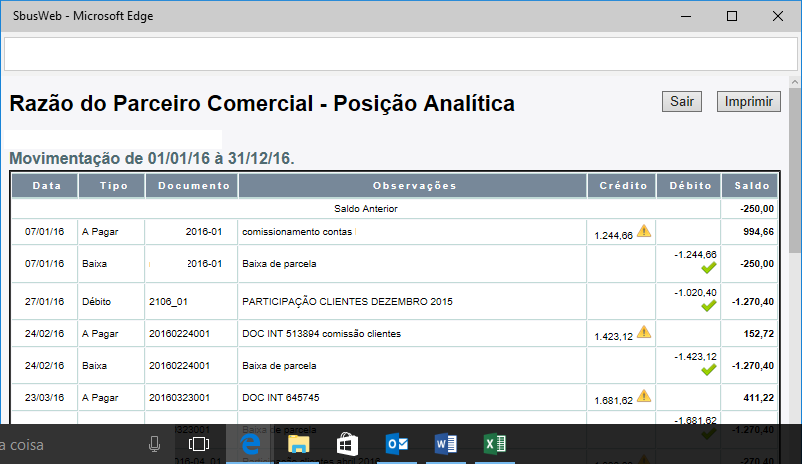Click warning icon beside credit 1.681,62
The width and height of the screenshot is (802, 464).
pos(644,395)
